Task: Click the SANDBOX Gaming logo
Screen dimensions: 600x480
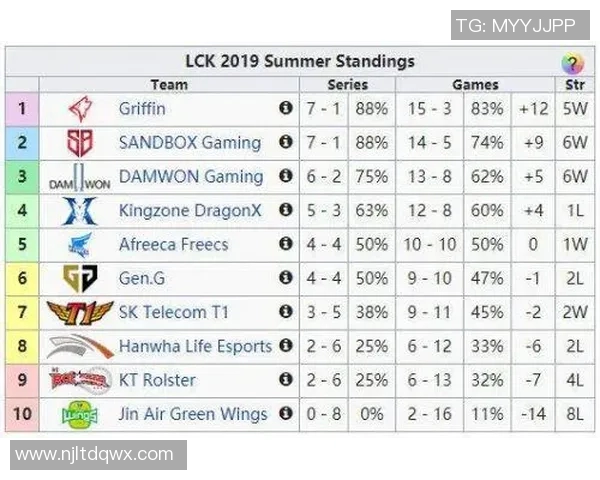Action: (x=79, y=143)
